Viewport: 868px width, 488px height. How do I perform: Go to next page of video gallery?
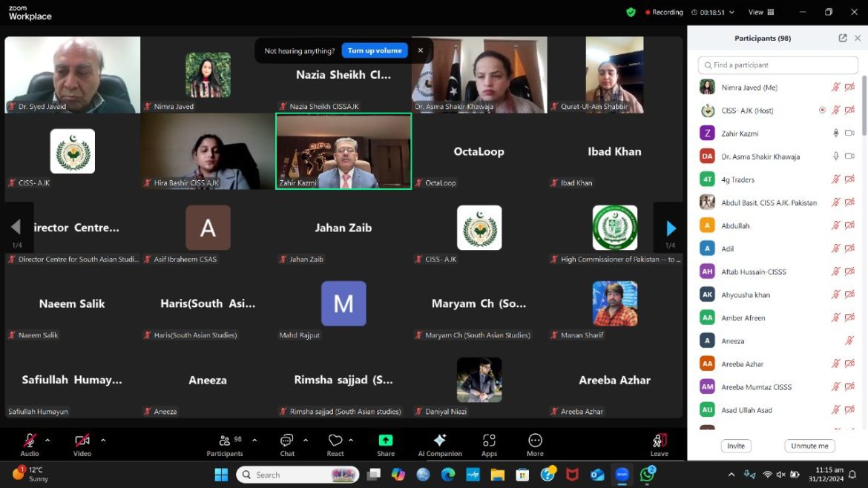(x=671, y=228)
